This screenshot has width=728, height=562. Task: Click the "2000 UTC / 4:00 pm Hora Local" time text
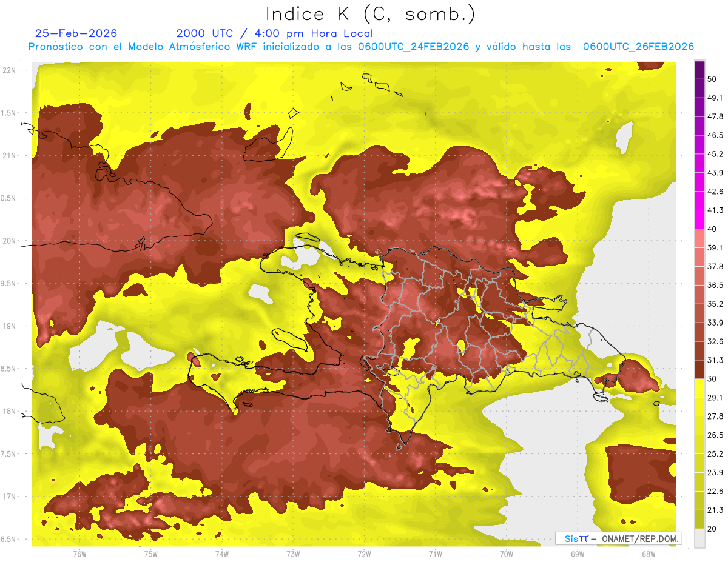(x=275, y=34)
